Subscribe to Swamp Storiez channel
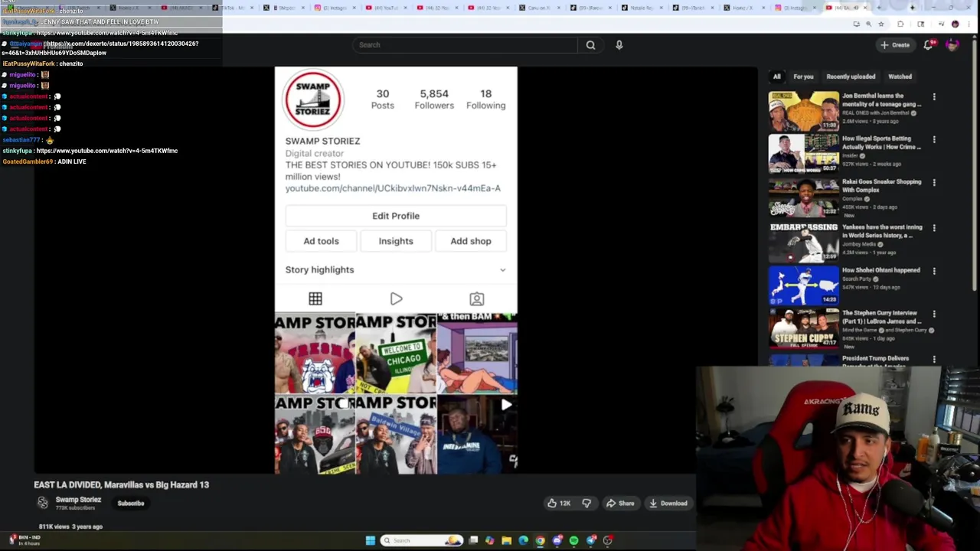The height and width of the screenshot is (551, 980). click(x=131, y=504)
